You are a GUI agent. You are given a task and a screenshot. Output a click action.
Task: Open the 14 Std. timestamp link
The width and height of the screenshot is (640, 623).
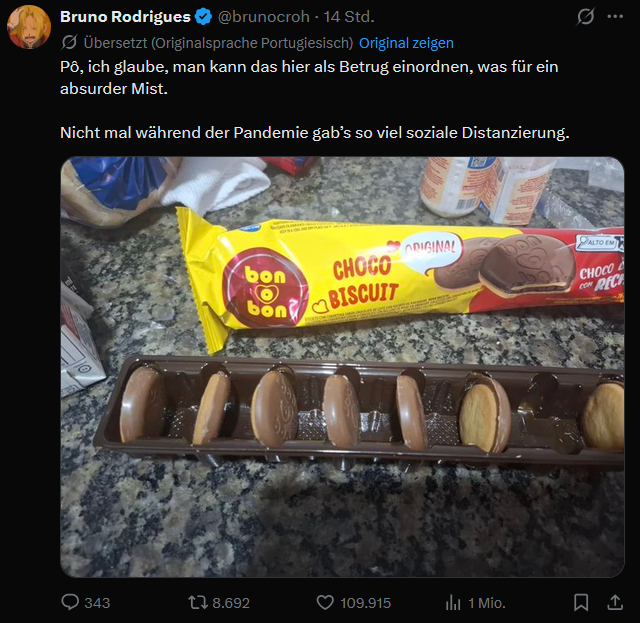(x=349, y=17)
